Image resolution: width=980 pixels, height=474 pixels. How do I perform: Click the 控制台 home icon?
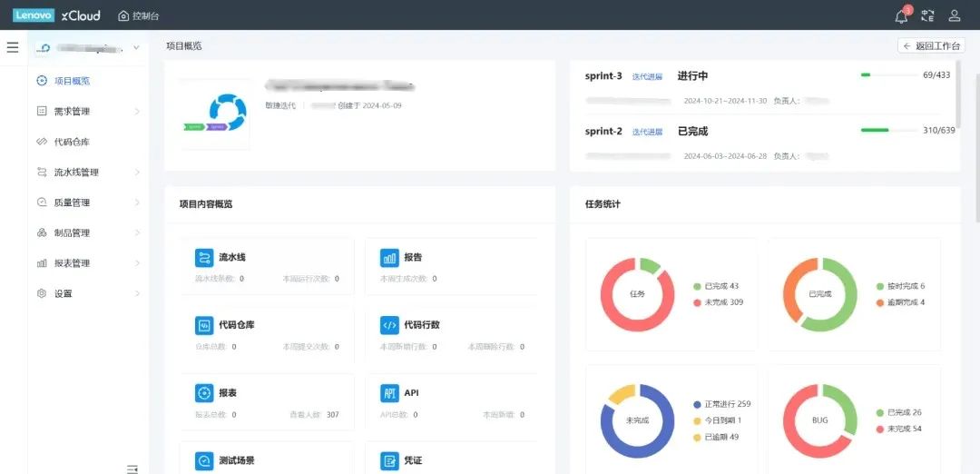tap(123, 15)
